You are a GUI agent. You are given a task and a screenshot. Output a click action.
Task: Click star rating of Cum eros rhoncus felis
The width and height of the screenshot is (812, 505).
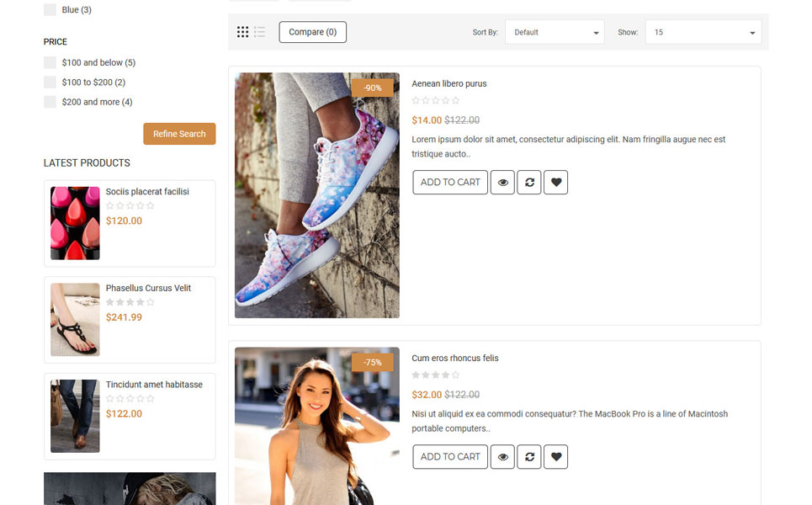pyautogui.click(x=436, y=375)
